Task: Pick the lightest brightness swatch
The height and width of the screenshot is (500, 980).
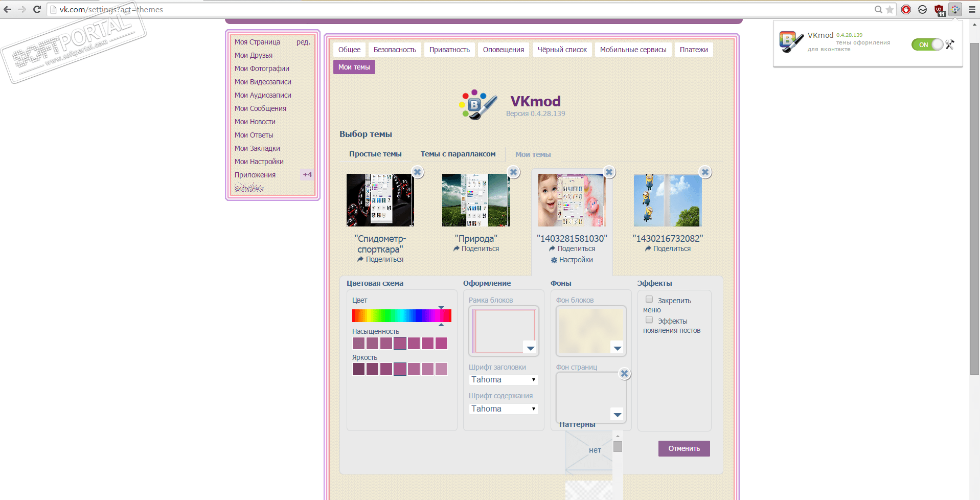Action: (442, 369)
